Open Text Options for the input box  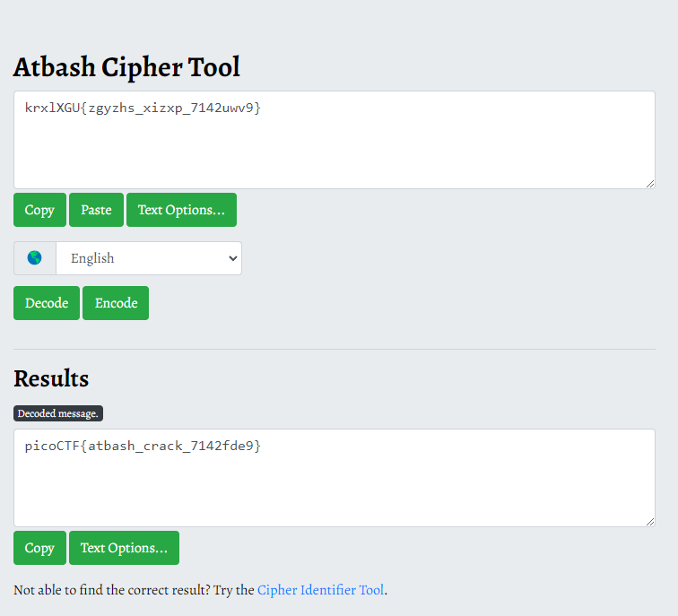[x=181, y=210]
